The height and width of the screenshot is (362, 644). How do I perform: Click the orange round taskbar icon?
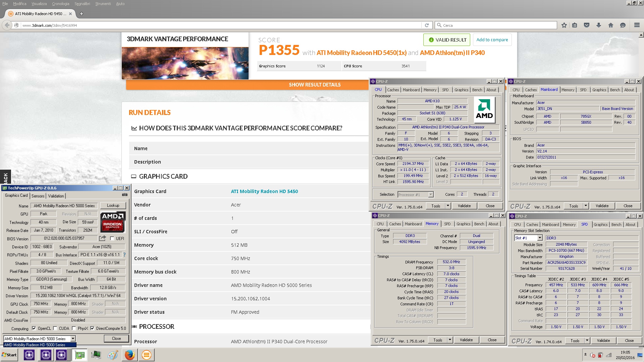tap(147, 355)
